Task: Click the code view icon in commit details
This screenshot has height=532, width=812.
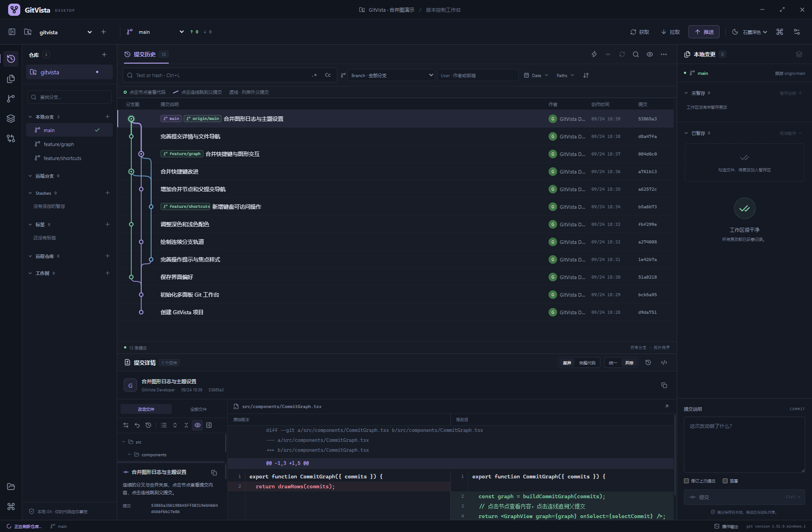Action: pyautogui.click(x=664, y=362)
